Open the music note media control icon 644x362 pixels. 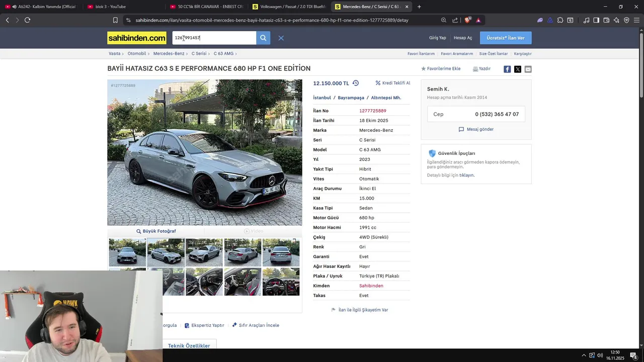[x=586, y=20]
